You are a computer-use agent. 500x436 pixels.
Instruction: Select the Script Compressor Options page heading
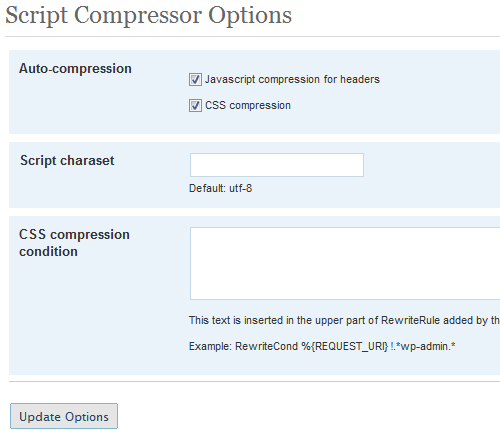click(x=148, y=15)
